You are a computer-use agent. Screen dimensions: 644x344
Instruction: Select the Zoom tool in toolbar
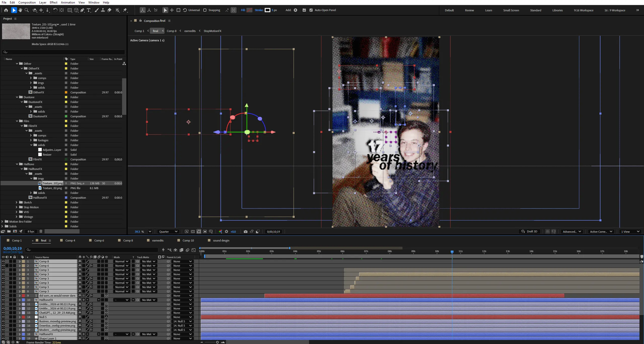(x=27, y=10)
